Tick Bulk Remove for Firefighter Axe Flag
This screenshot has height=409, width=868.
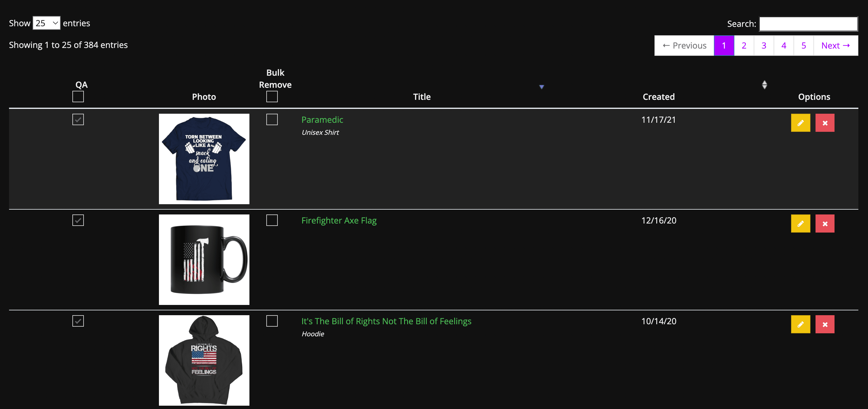point(271,220)
